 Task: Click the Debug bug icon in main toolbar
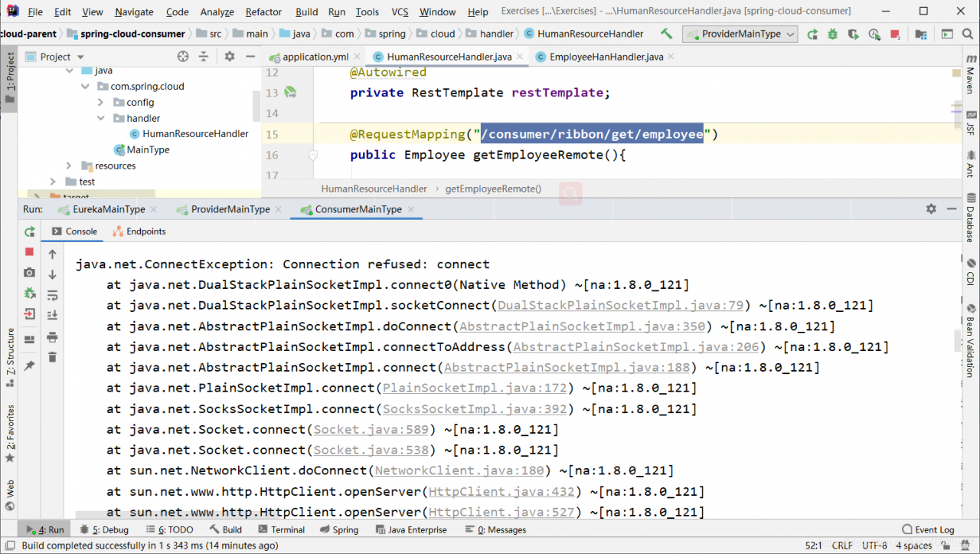click(x=833, y=34)
